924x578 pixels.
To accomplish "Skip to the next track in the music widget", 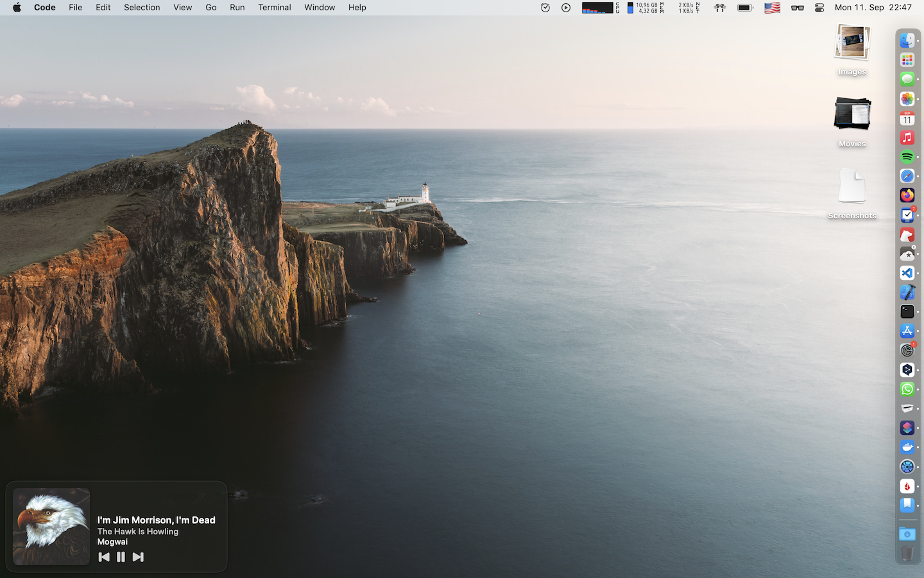I will pos(138,557).
